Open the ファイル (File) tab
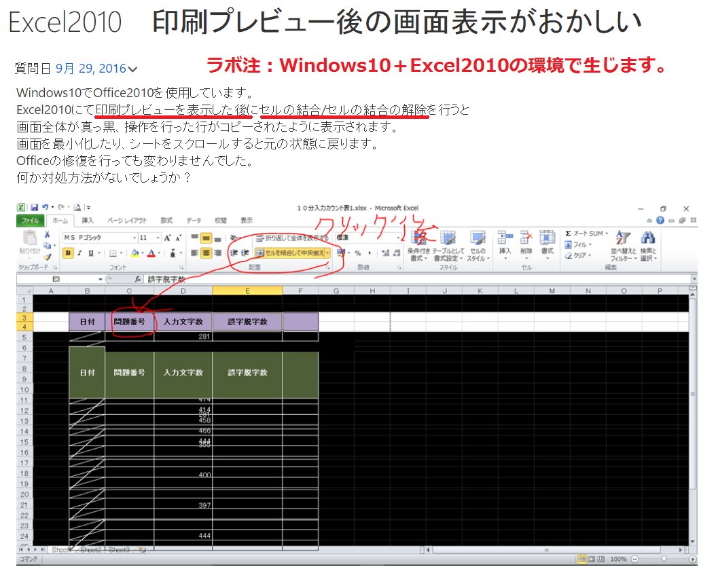 (x=30, y=221)
